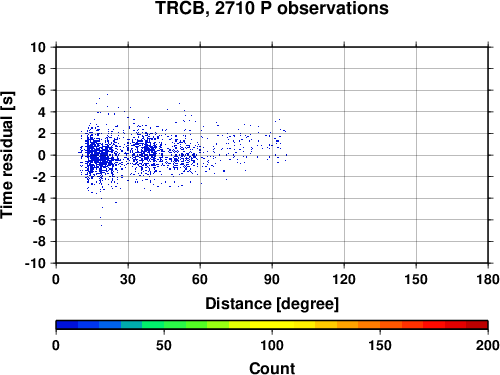The image size is (500, 375).
Task: Click y-axis tick label '-10'
Action: point(35,263)
